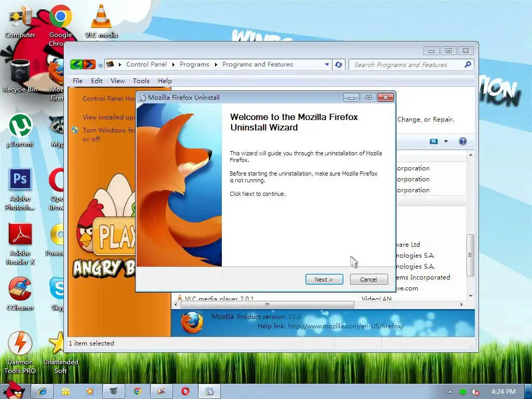Open the Help menu

coord(165,81)
